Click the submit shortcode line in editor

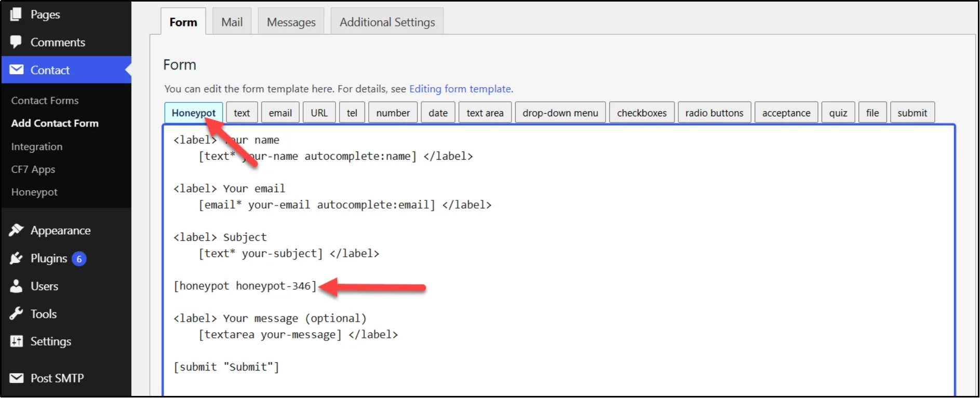[226, 367]
